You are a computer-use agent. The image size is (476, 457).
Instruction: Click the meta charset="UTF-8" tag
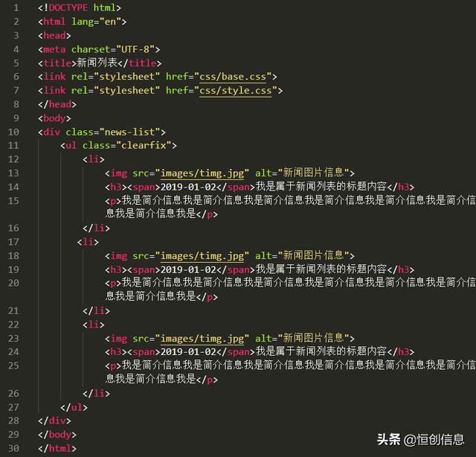[x=99, y=49]
